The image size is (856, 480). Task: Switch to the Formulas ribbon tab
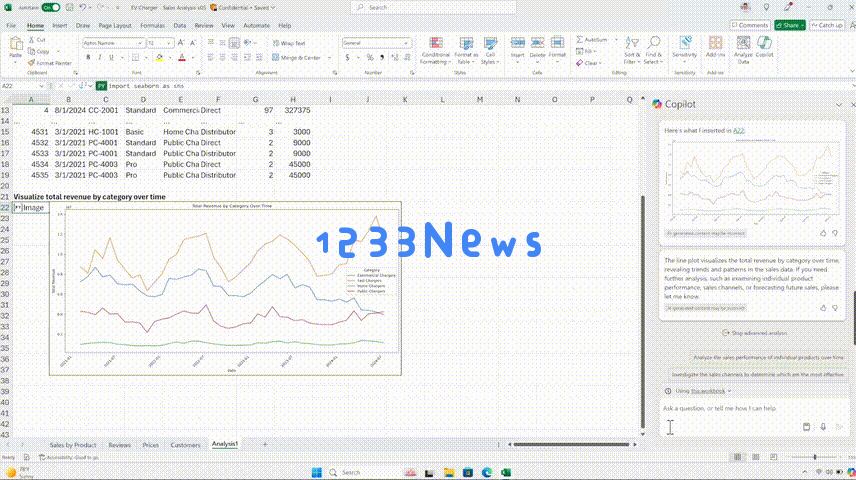click(x=152, y=26)
